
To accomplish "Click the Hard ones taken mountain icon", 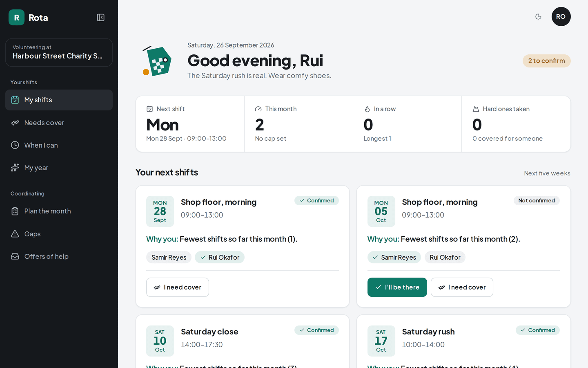I will (476, 109).
